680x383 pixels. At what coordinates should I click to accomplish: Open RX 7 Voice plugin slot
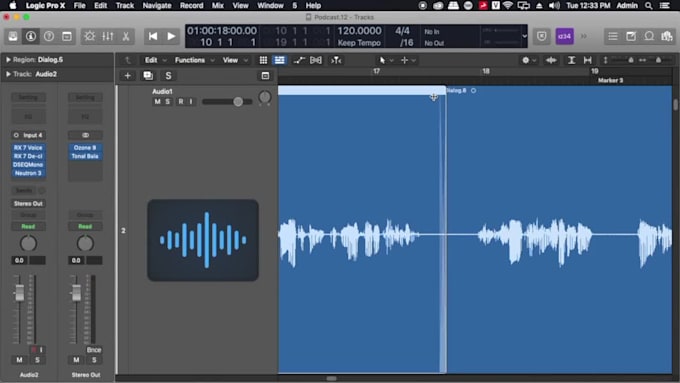28,147
